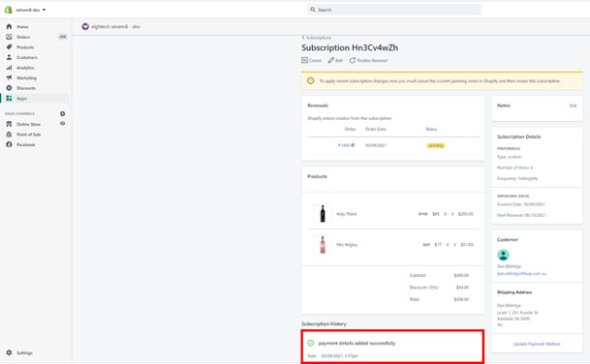The width and height of the screenshot is (590, 364).
Task: Open Customers in the sidebar
Action: coord(27,57)
